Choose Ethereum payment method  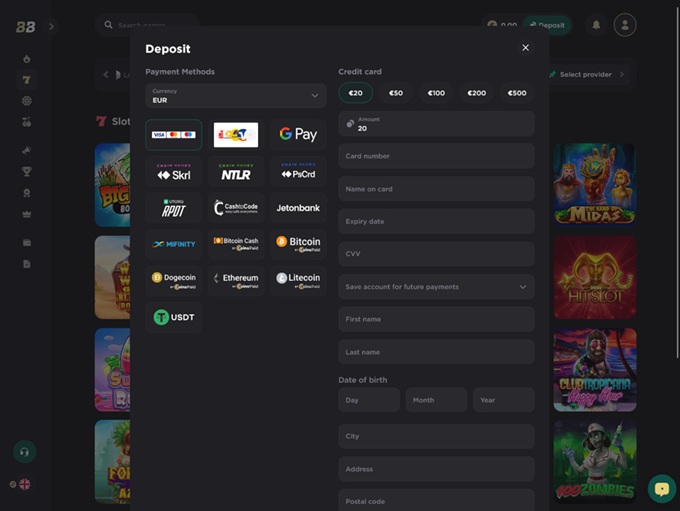click(x=235, y=280)
